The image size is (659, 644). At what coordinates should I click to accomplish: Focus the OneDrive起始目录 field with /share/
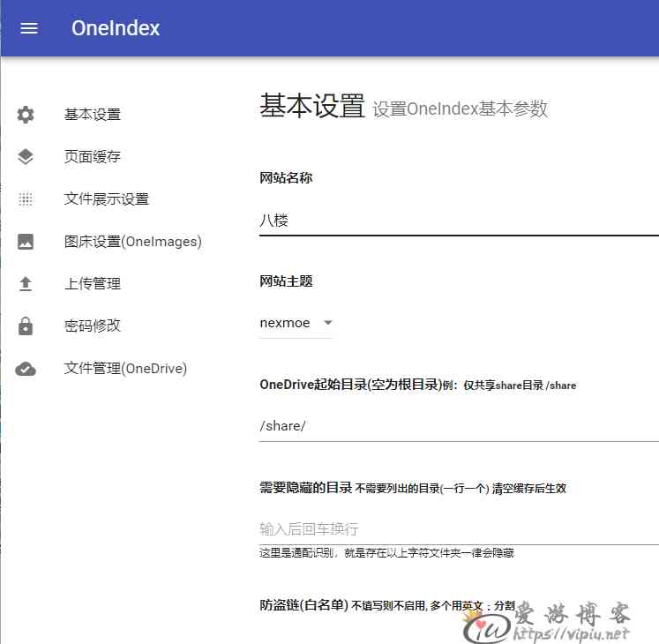(459, 426)
